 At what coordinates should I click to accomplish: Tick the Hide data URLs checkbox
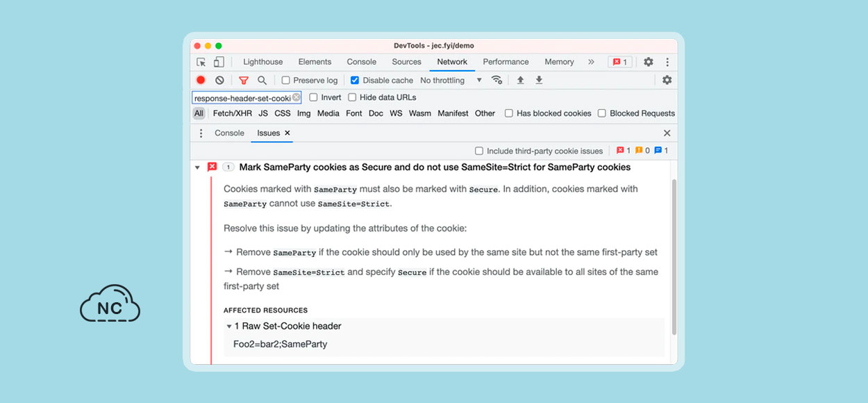(352, 98)
